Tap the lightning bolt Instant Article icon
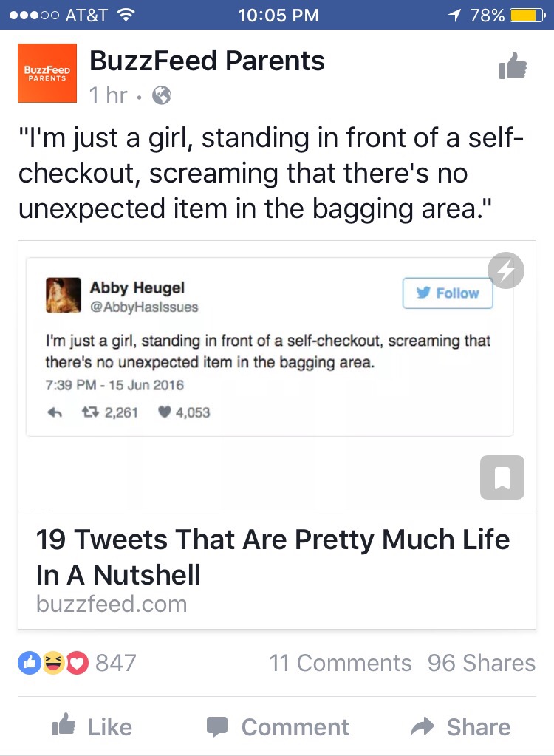 coord(506,270)
